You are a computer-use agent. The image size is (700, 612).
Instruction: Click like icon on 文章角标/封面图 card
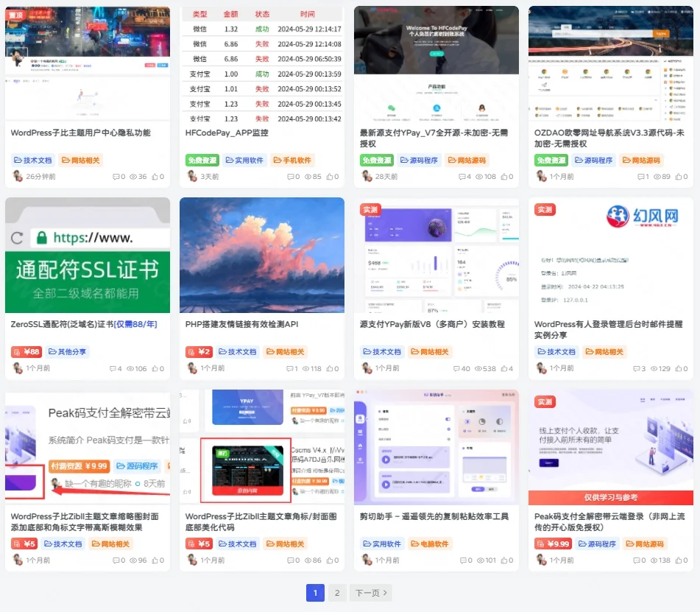click(330, 560)
